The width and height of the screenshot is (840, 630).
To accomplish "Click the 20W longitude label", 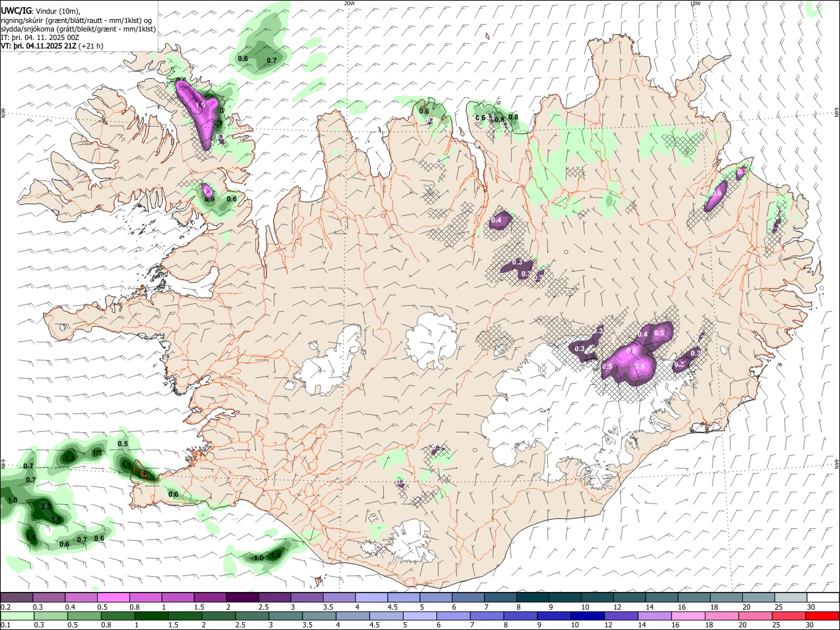I will tap(349, 3).
